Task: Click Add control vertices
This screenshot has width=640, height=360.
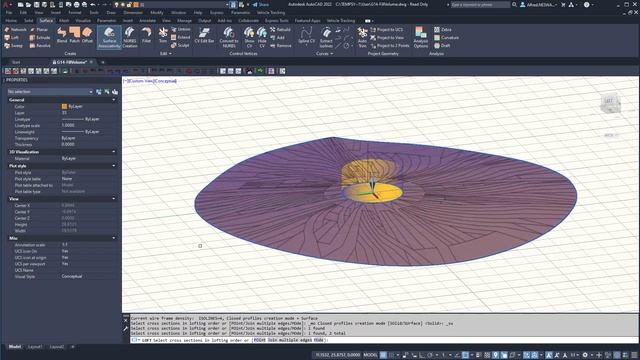Action: [x=278, y=38]
